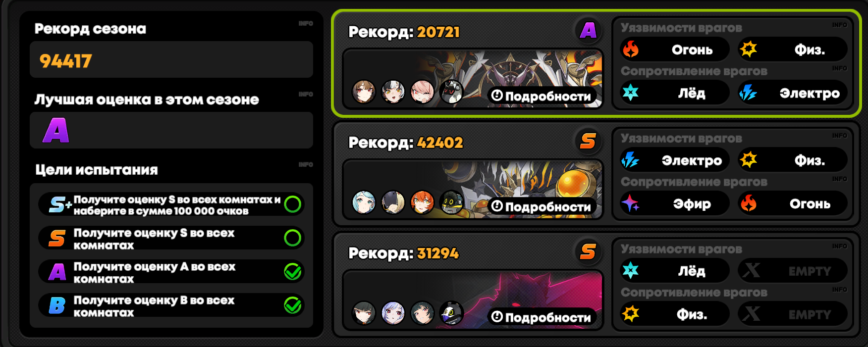Open INFO next to Цели испытания
Screen dimensions: 868x347
tap(306, 164)
